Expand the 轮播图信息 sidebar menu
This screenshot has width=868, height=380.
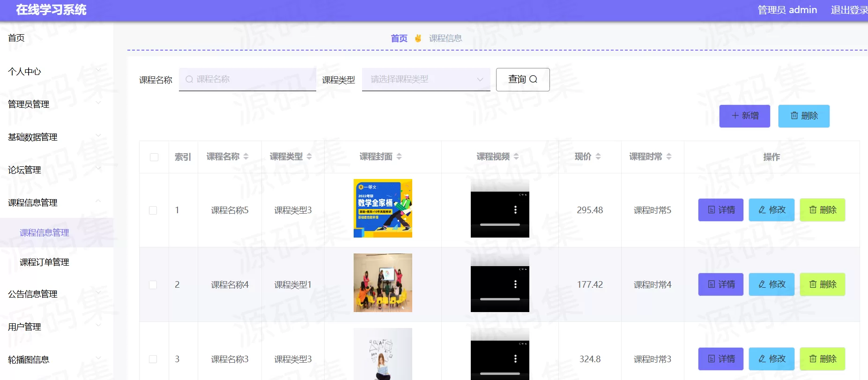(x=56, y=359)
